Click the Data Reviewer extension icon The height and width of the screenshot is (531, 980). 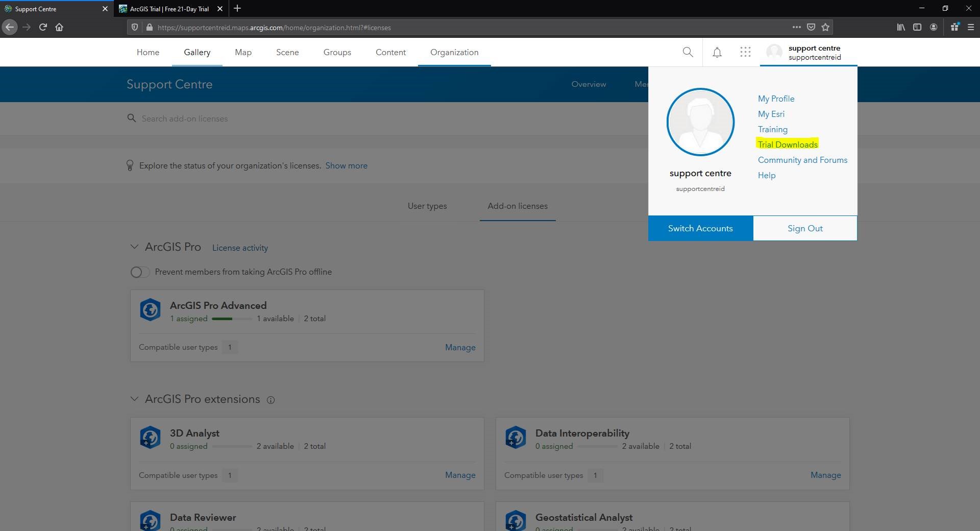tap(151, 520)
